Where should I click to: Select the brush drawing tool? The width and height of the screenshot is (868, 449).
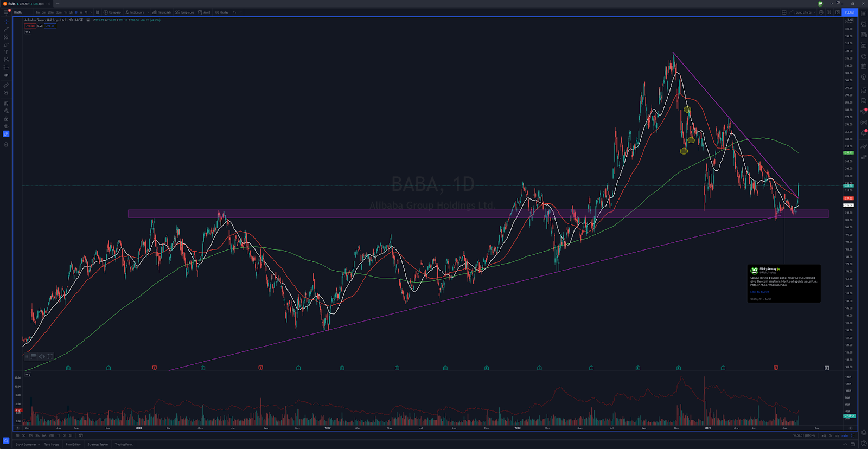[6, 45]
